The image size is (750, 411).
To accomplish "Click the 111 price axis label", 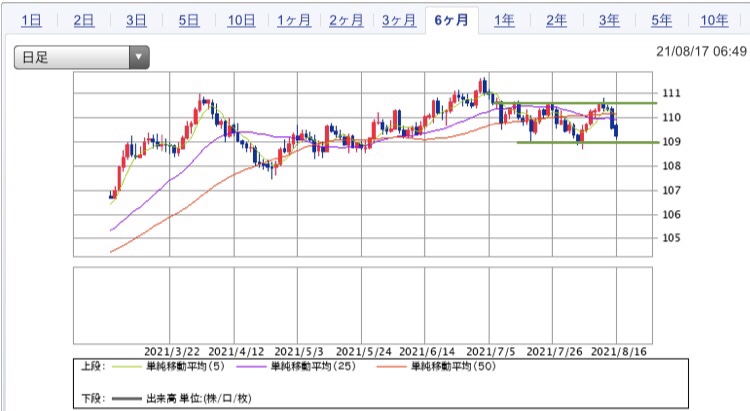I will coord(671,93).
